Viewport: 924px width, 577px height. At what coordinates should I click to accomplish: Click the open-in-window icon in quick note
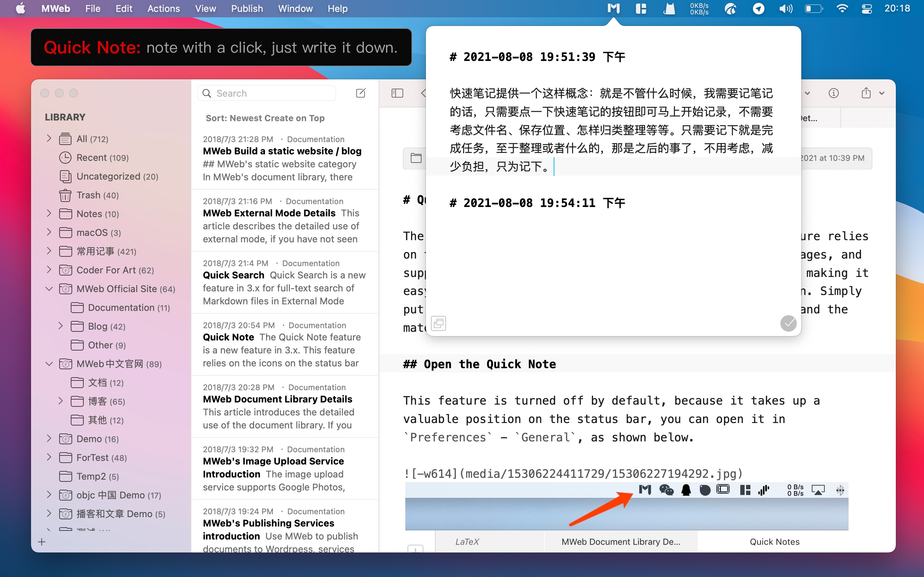coord(438,323)
